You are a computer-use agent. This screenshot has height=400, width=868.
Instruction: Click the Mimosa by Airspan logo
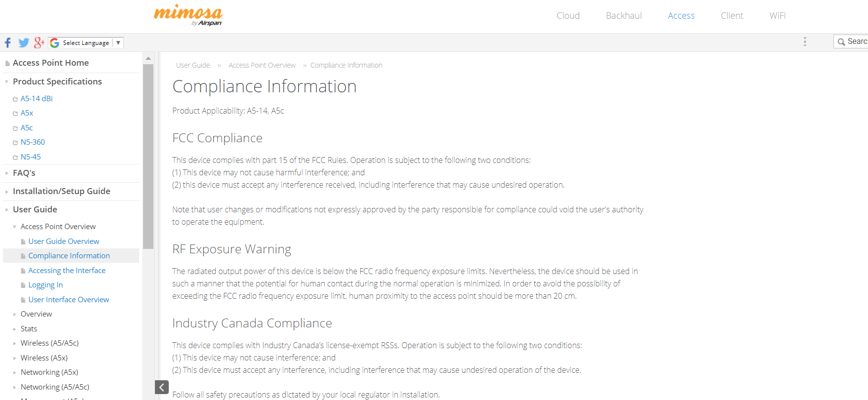point(188,15)
